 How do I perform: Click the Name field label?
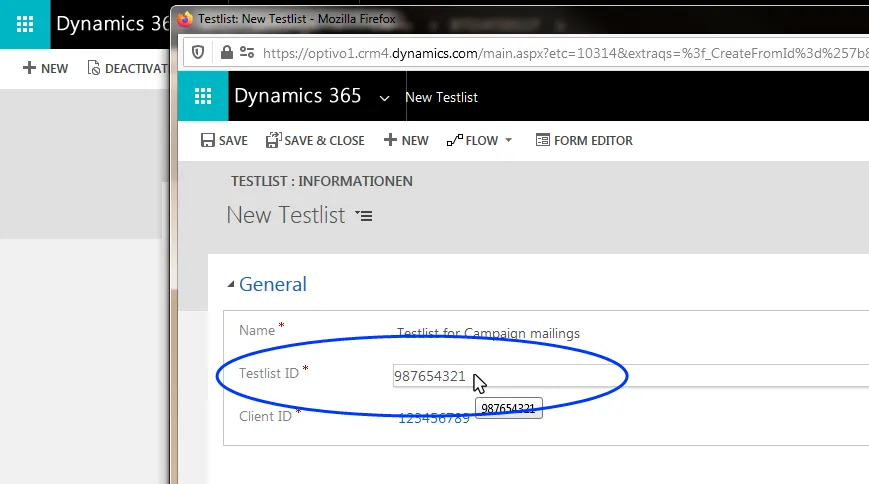click(x=257, y=330)
